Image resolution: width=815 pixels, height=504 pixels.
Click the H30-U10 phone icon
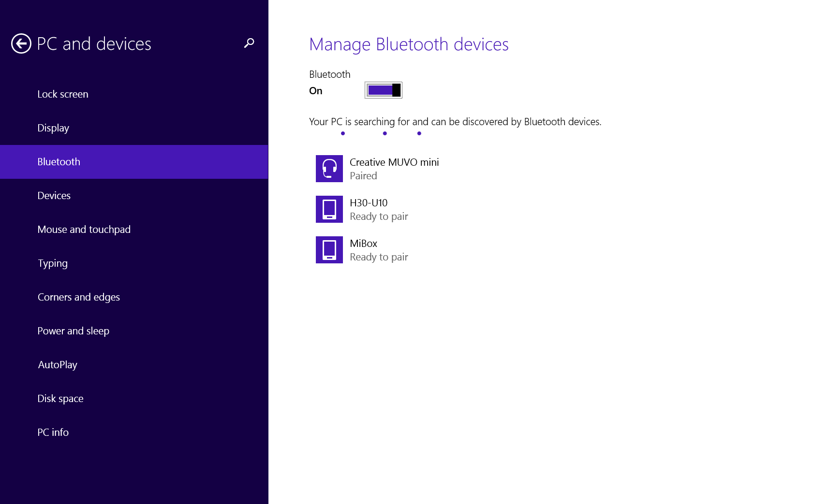click(x=329, y=209)
